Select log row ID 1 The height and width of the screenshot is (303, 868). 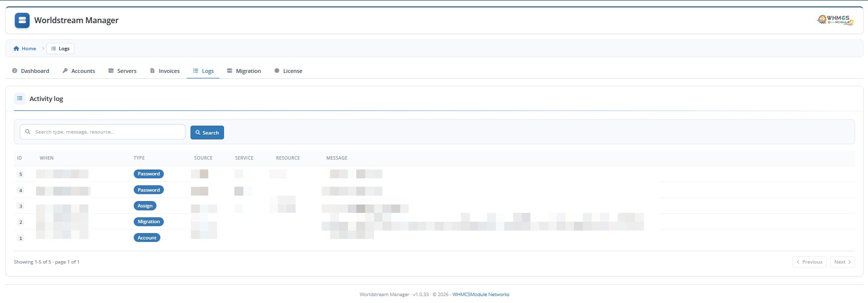click(x=21, y=238)
